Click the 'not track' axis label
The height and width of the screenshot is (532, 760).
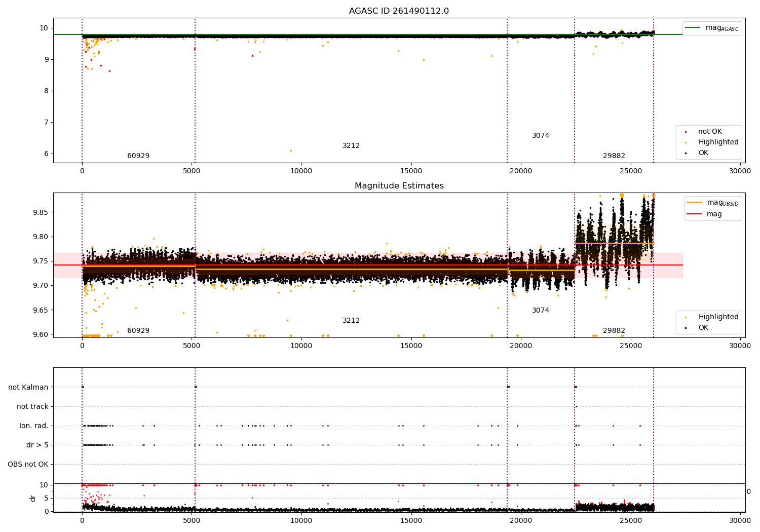32,407
